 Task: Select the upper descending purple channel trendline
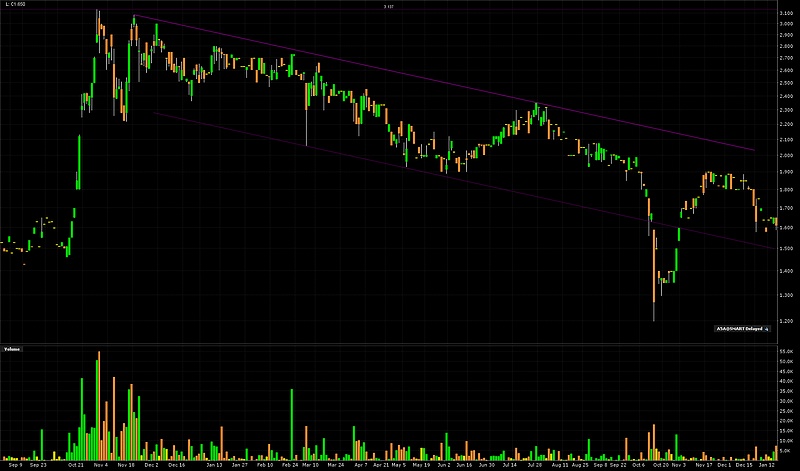444,83
